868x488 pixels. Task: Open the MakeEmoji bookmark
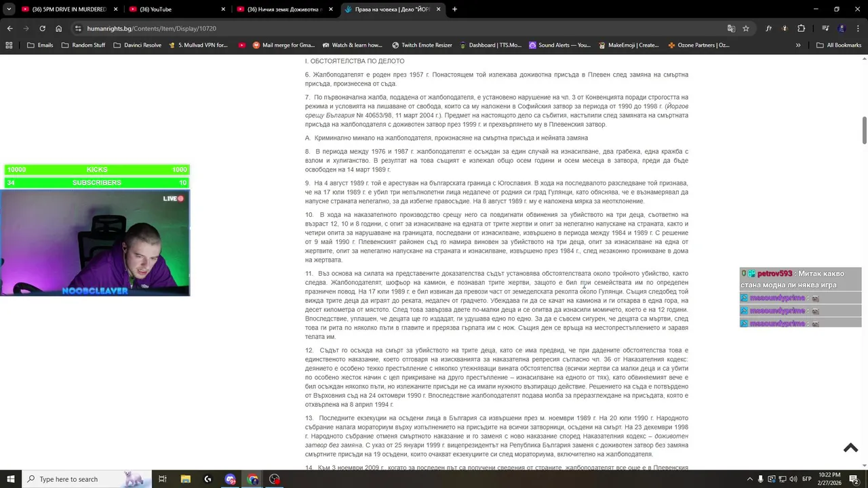[629, 45]
